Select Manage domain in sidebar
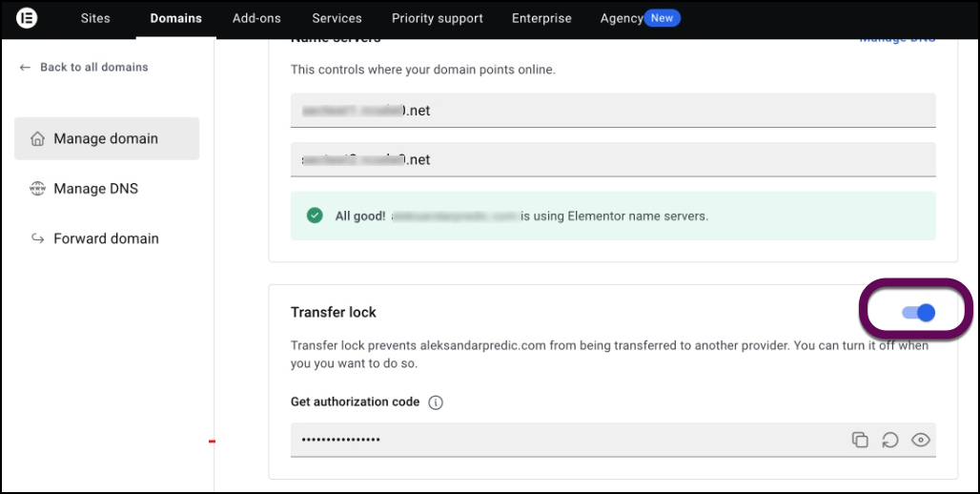The width and height of the screenshot is (980, 494). tap(107, 138)
